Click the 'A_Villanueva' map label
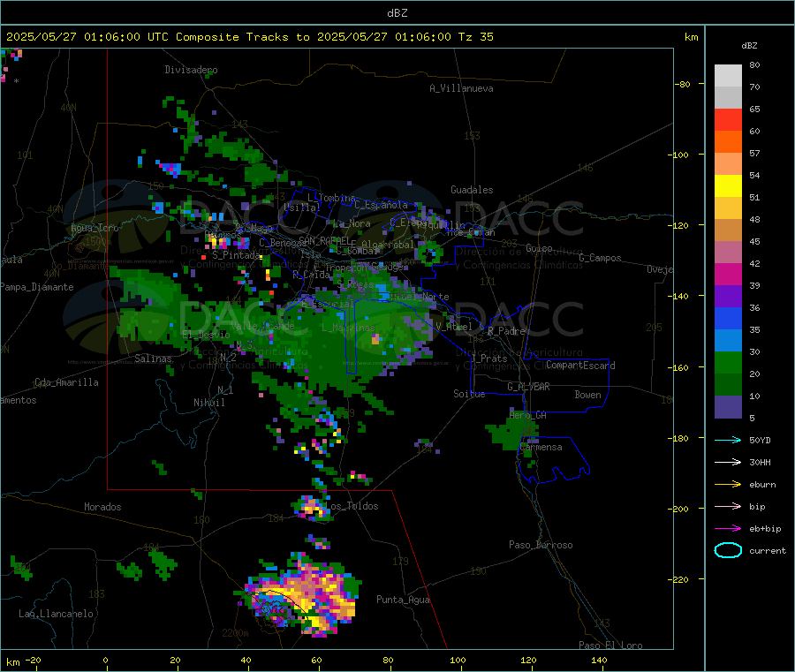The width and height of the screenshot is (795, 672). click(x=461, y=88)
